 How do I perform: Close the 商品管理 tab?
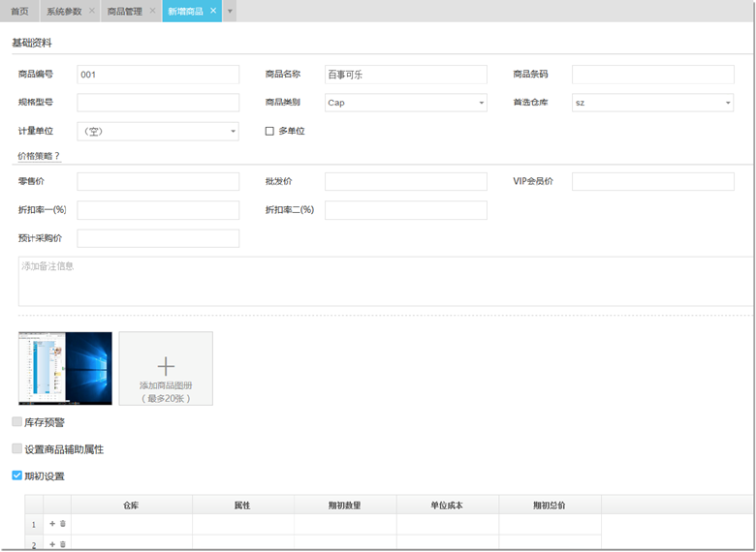(152, 11)
